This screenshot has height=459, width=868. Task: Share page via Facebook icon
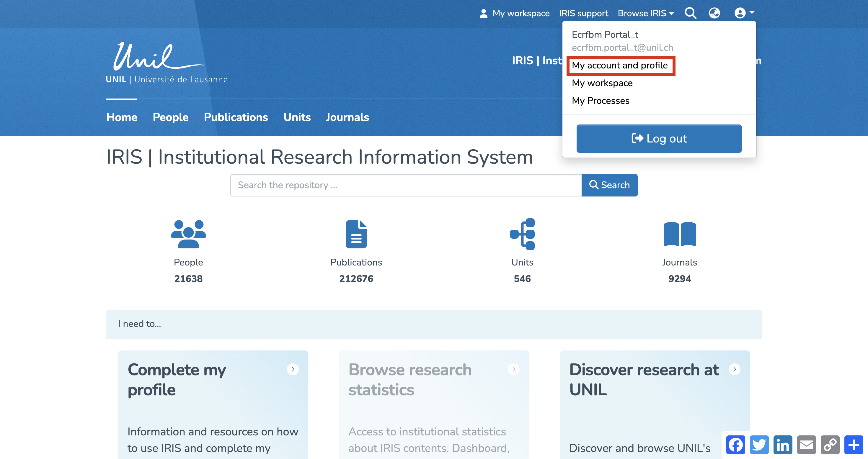pos(735,445)
